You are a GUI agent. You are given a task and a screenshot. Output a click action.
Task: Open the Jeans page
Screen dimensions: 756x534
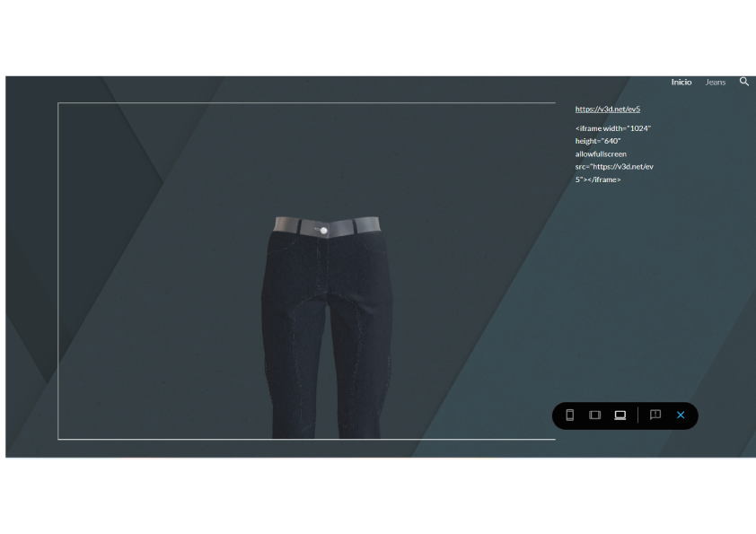pos(716,83)
